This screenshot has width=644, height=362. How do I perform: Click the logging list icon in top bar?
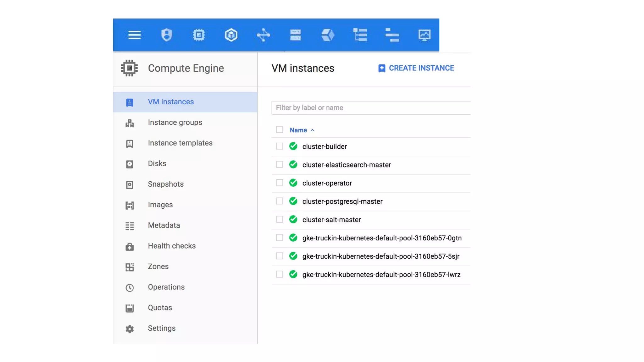[x=360, y=35]
